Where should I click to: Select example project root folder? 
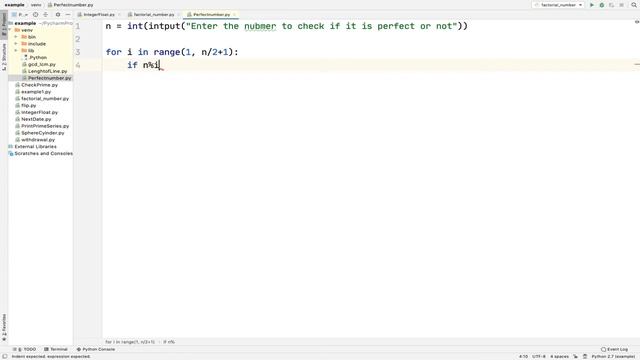25,23
